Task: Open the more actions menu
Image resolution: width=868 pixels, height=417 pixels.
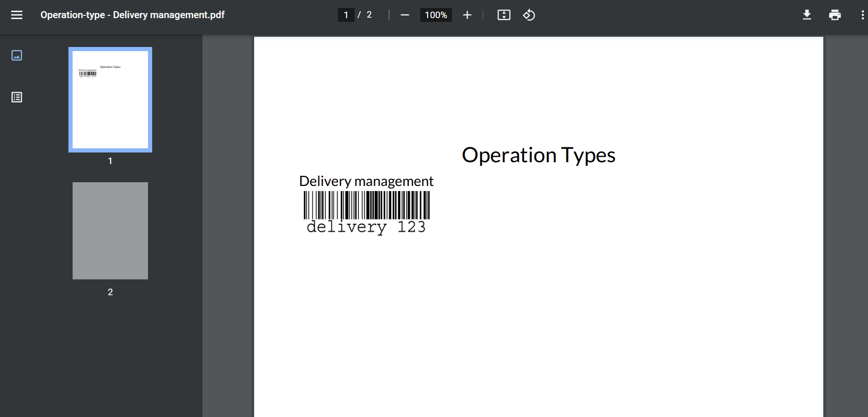Action: click(862, 15)
